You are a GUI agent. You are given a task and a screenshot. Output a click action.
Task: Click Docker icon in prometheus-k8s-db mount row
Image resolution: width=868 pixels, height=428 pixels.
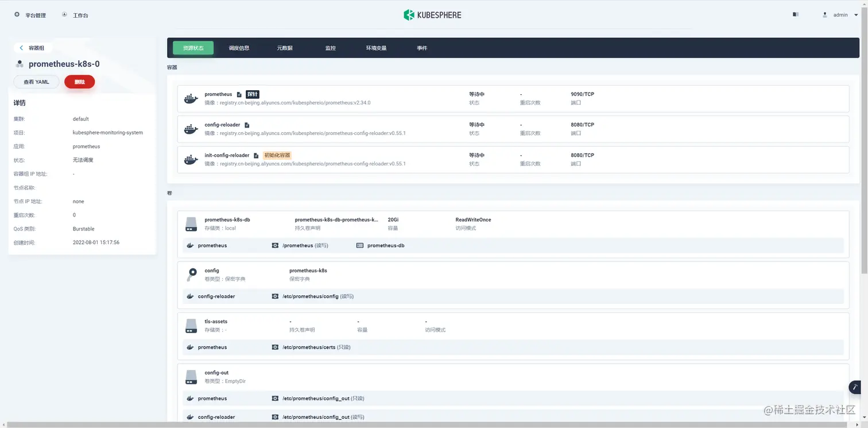coord(190,245)
